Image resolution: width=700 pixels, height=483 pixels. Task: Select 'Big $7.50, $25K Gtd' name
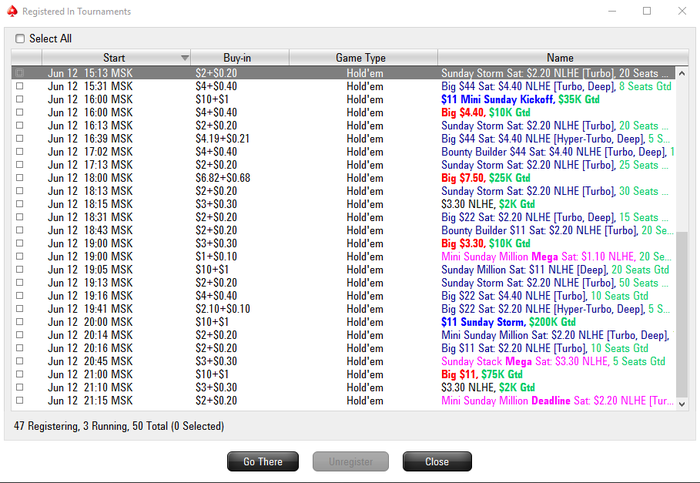click(x=486, y=178)
